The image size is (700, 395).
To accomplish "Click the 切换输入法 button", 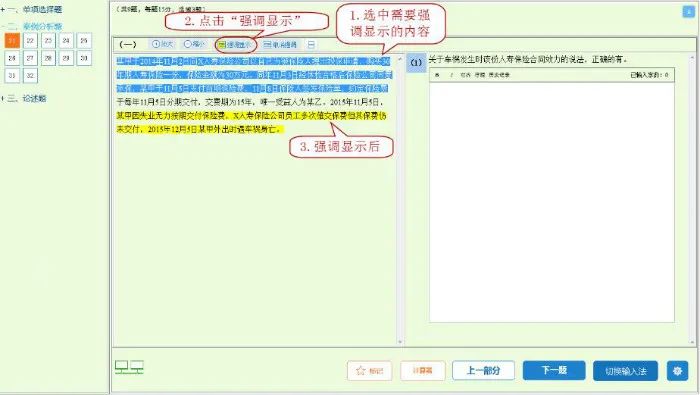I will 625,371.
